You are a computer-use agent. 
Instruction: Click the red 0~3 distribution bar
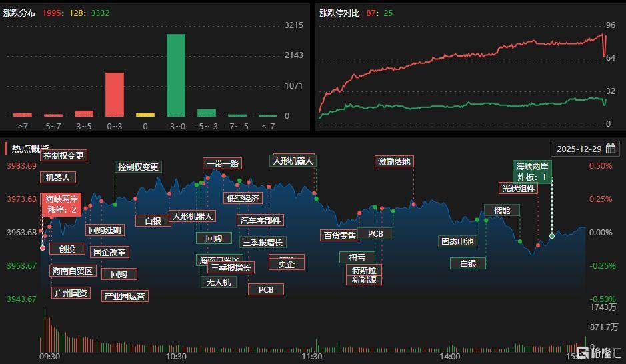click(x=115, y=95)
